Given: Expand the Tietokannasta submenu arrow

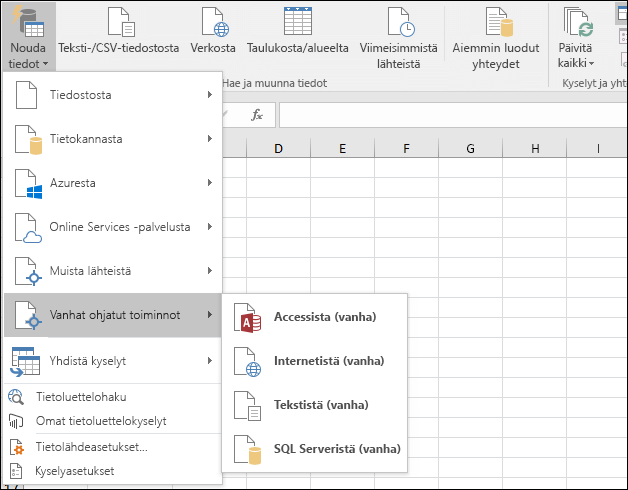Looking at the screenshot, I should [210, 139].
